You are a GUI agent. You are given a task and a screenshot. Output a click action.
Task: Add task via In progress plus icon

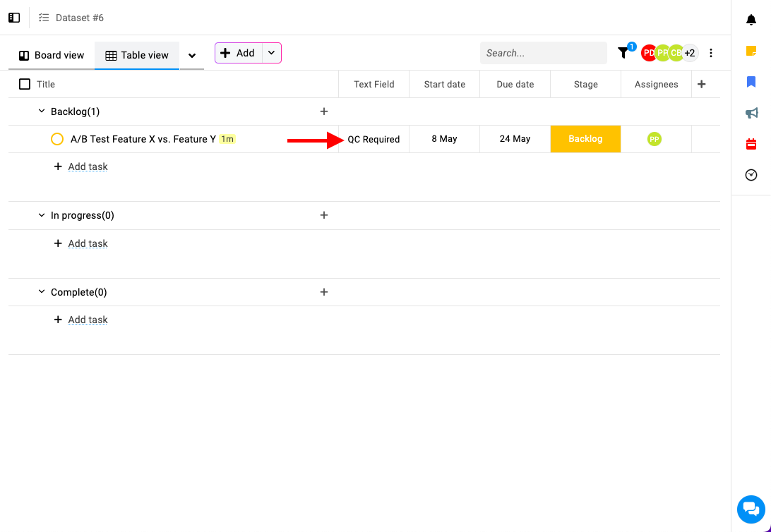(x=323, y=215)
